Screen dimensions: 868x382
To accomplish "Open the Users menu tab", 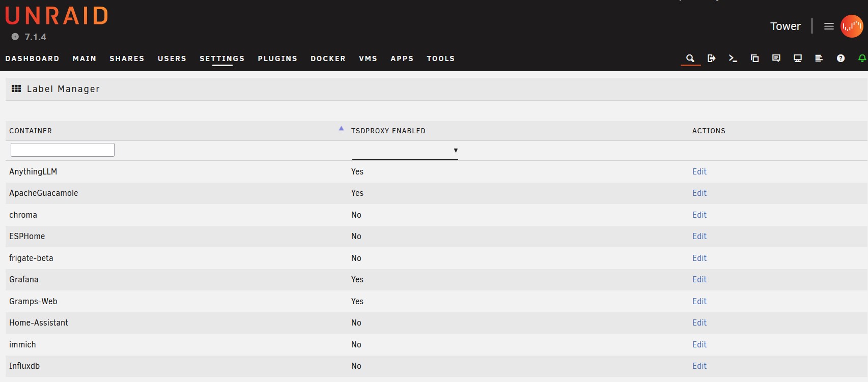I will 172,58.
